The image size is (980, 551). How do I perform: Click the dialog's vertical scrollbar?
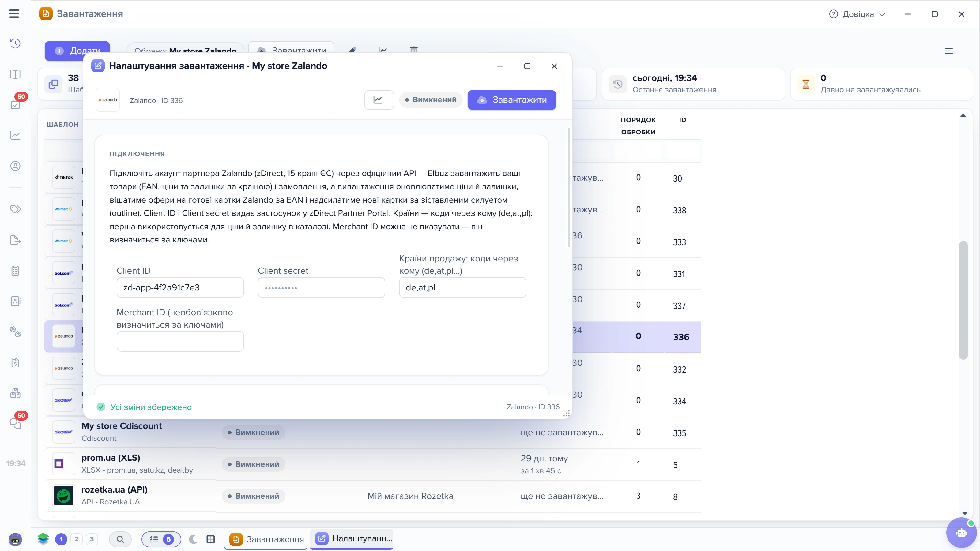569,188
